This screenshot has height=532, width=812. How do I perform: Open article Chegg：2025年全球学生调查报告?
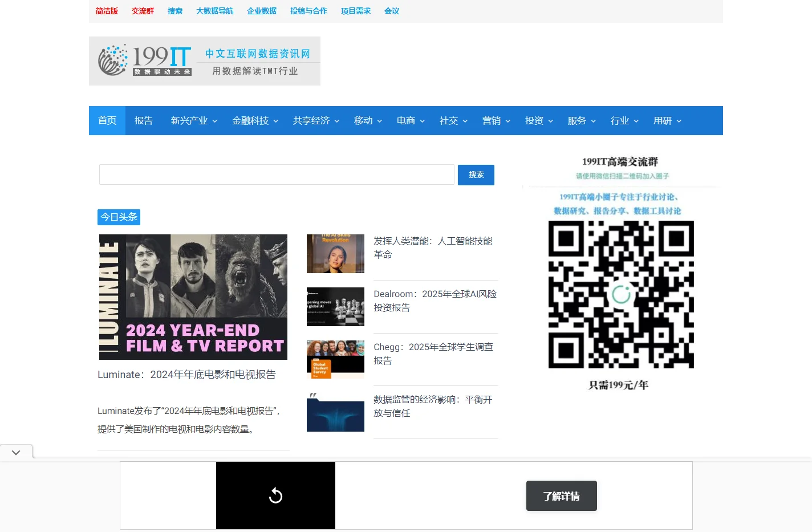[x=433, y=354]
